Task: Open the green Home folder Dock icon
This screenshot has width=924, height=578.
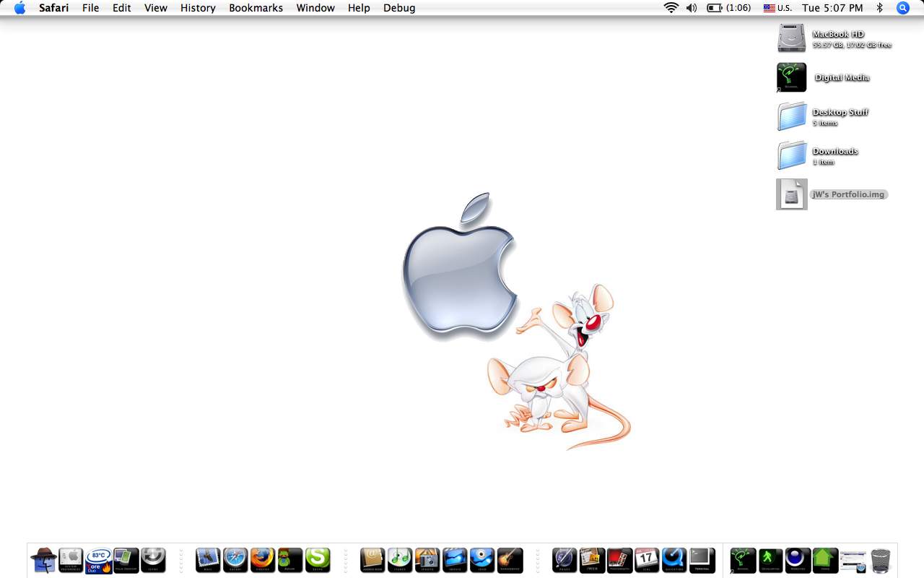Action: (x=825, y=560)
